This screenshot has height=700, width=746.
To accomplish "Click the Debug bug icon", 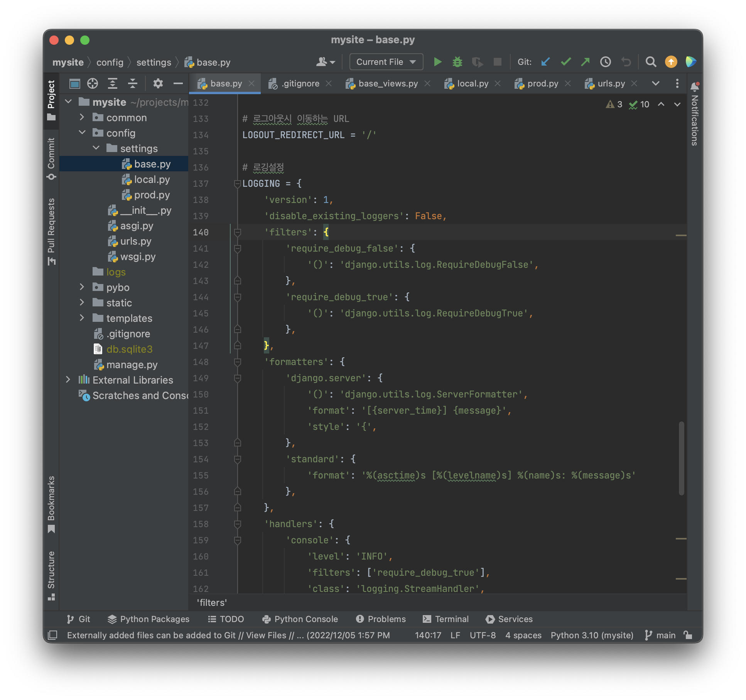I will [x=457, y=62].
